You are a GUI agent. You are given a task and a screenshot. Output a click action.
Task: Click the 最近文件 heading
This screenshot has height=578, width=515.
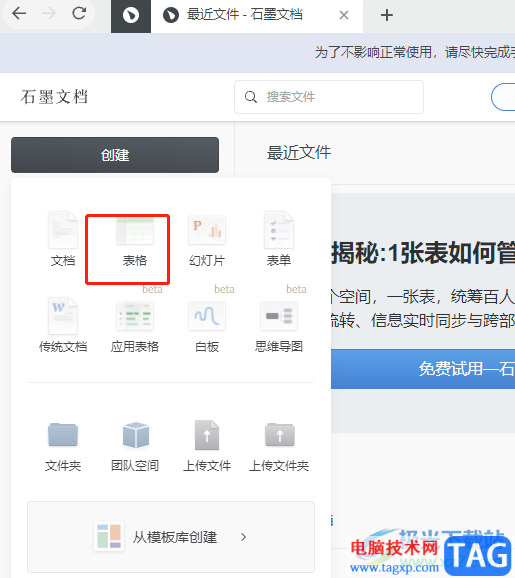click(x=299, y=153)
